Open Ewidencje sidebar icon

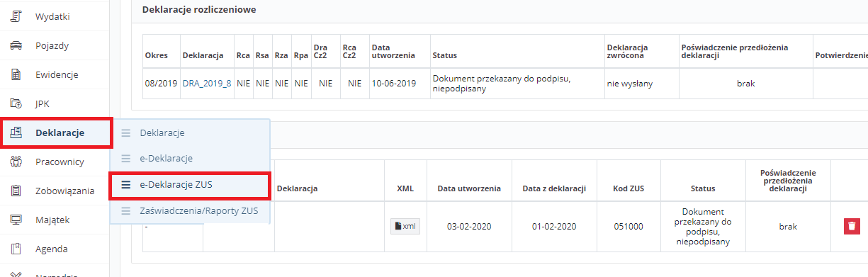coord(16,74)
